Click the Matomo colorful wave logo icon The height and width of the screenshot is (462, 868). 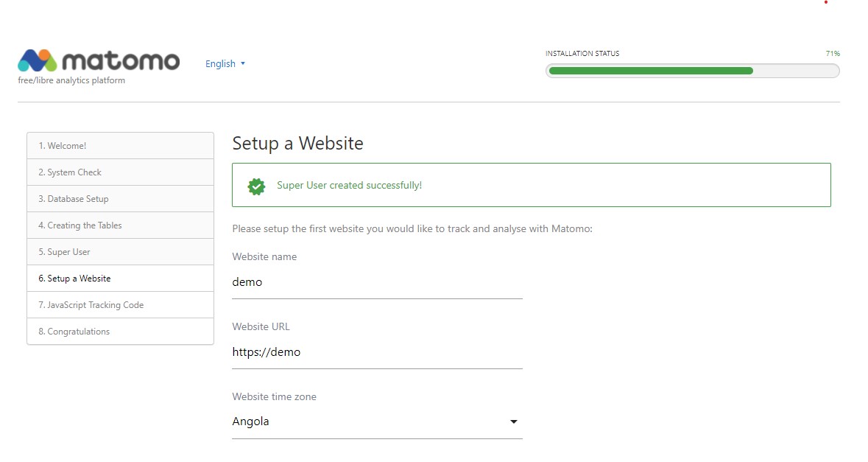point(37,60)
